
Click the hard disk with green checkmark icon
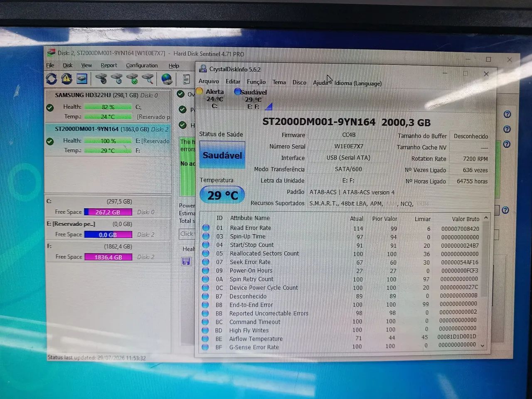pos(132,79)
